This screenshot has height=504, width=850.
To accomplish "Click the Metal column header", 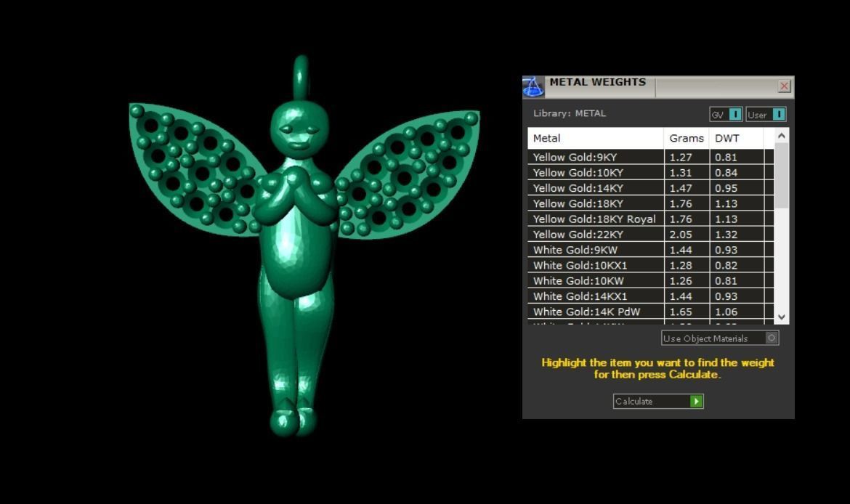I will (x=596, y=138).
